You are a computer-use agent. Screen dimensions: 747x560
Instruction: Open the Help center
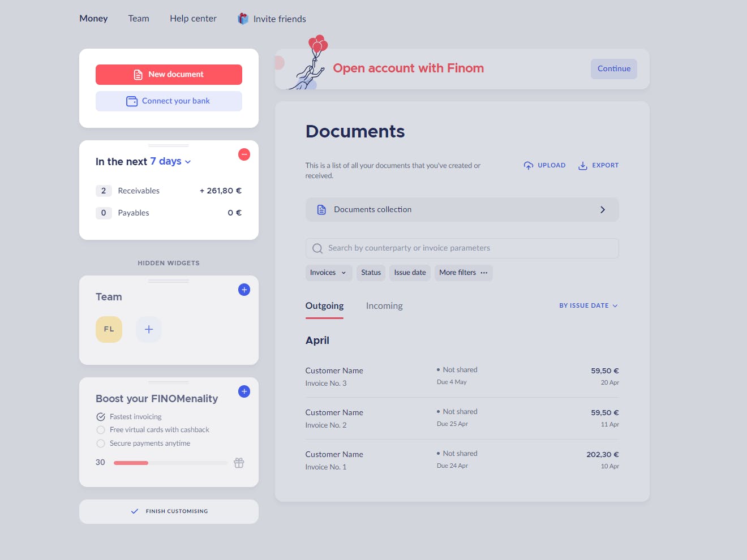tap(193, 19)
